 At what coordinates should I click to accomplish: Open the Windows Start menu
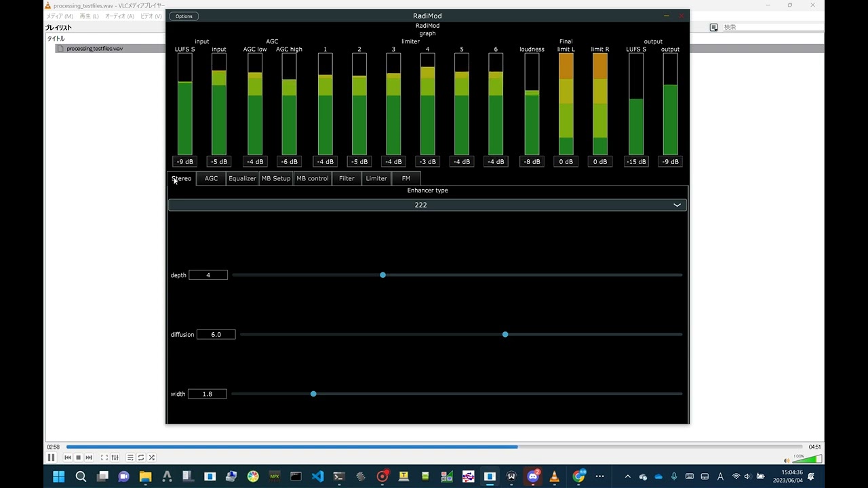click(x=59, y=476)
